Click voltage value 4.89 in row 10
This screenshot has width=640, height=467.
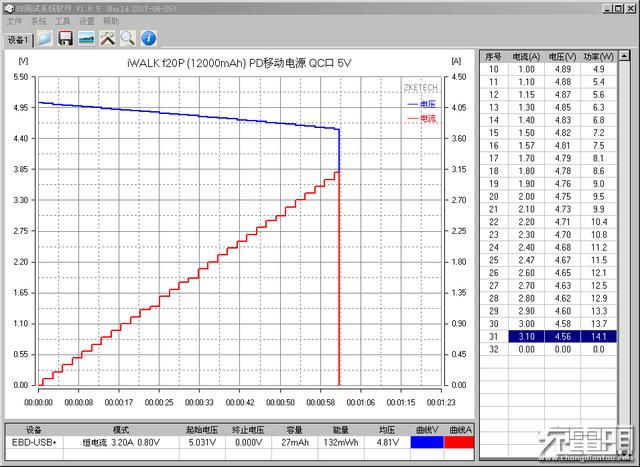point(562,69)
